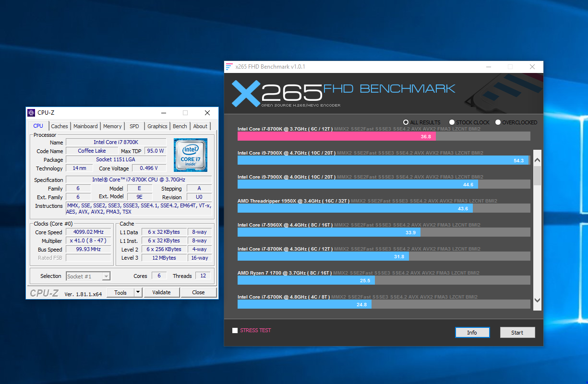The width and height of the screenshot is (588, 384).
Task: Select the STOCK CLOCK radio option
Action: 452,122
